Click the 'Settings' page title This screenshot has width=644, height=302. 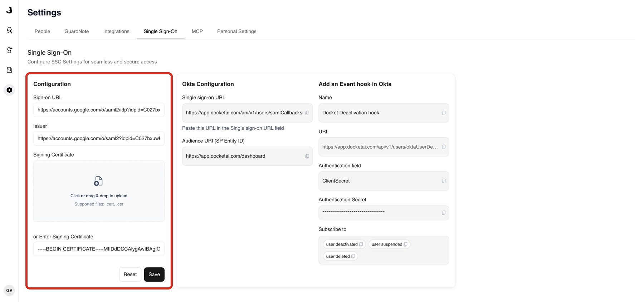44,13
